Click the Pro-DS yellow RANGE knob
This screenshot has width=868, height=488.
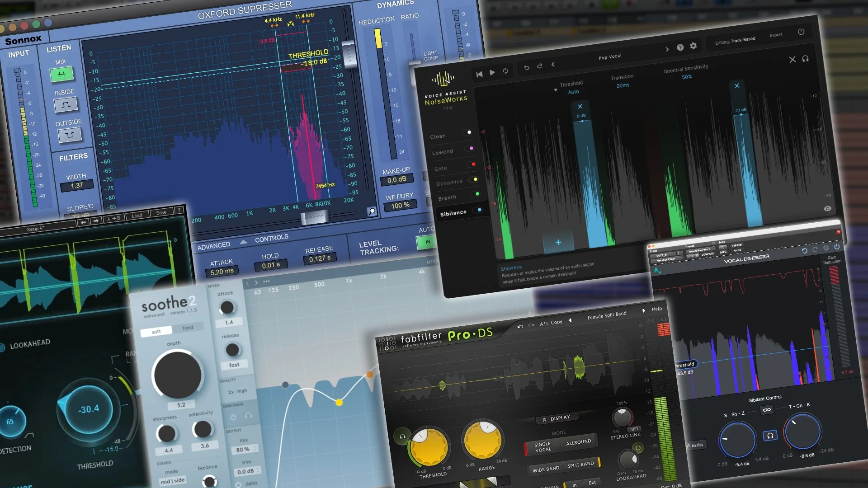point(482,440)
